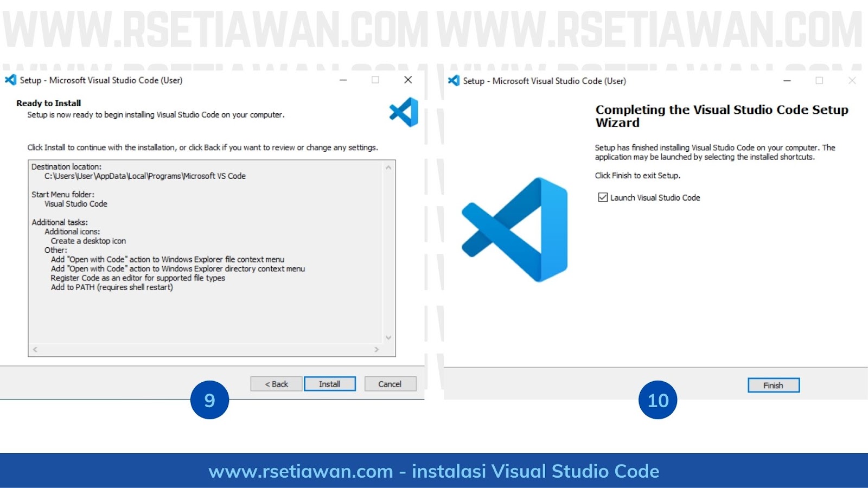Click 'Add to PATH (requires shell restart)' line
Screen dimensions: 868x488
(x=112, y=287)
